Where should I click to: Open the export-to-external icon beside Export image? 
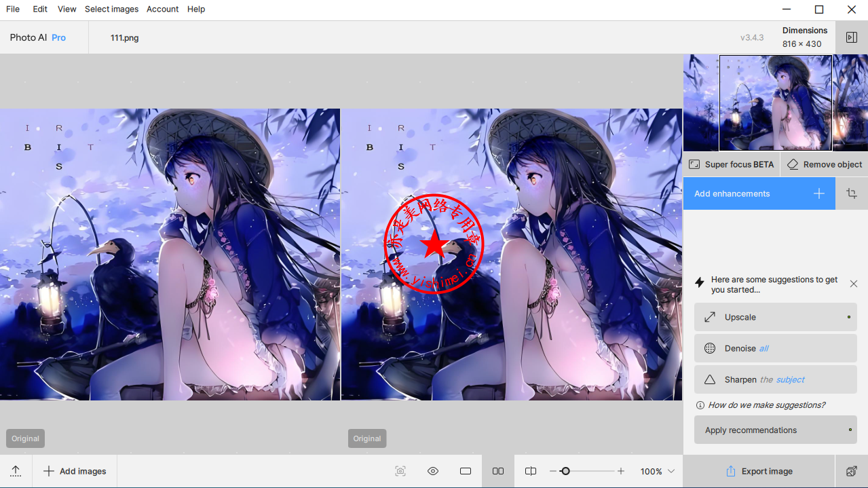click(x=852, y=471)
